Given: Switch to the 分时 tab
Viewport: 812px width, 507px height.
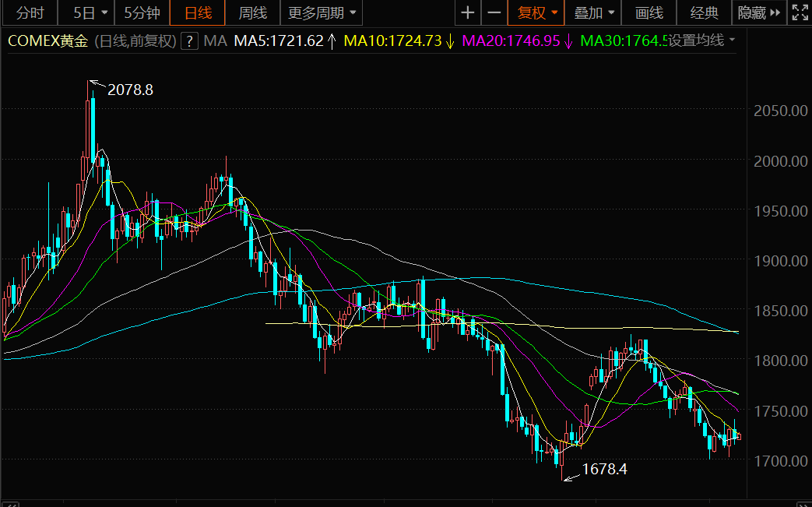Looking at the screenshot, I should 30,12.
